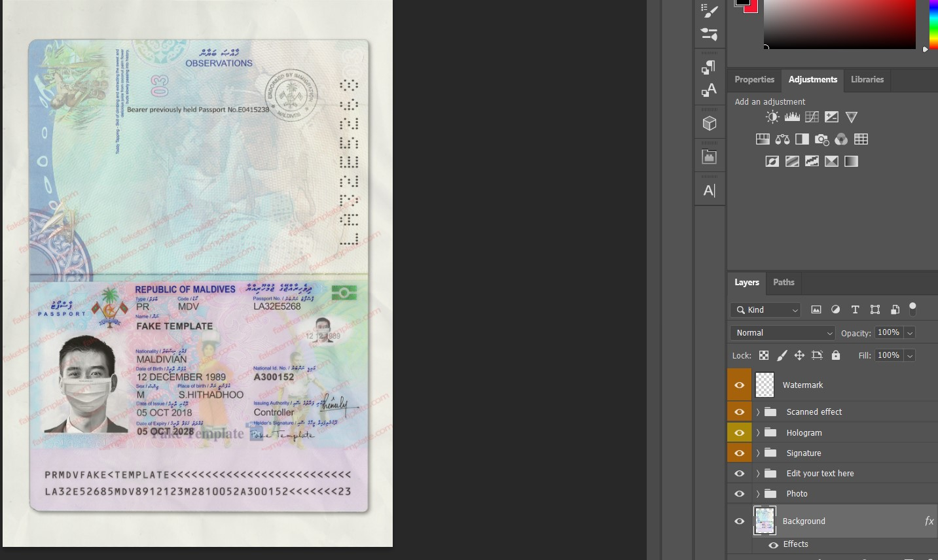Select the Curves adjustment icon
938x560 pixels.
coord(812,116)
